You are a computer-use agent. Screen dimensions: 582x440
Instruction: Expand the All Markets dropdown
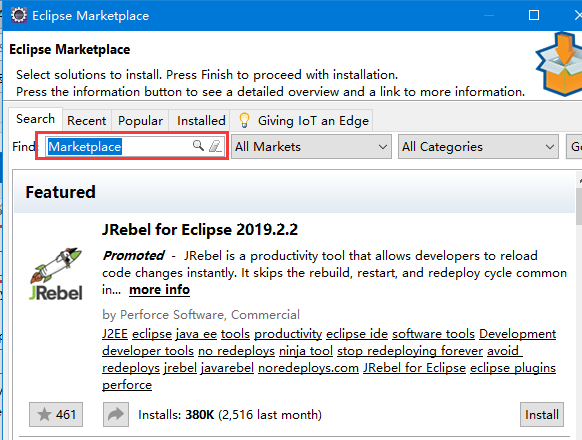[x=311, y=147]
